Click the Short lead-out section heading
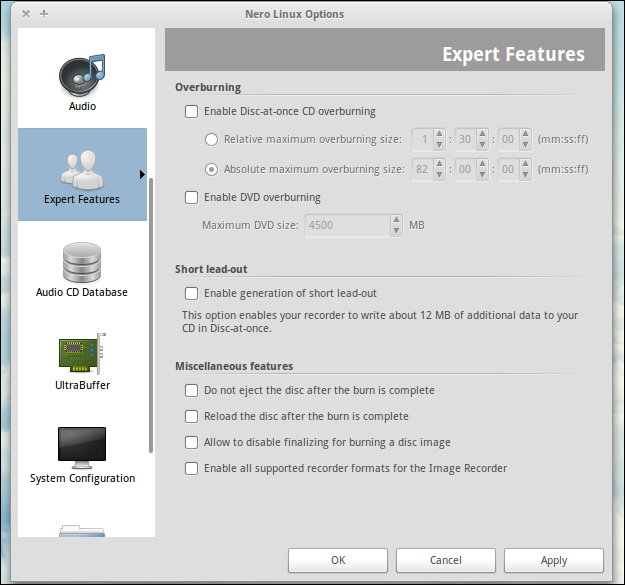The width and height of the screenshot is (625, 585). (211, 269)
